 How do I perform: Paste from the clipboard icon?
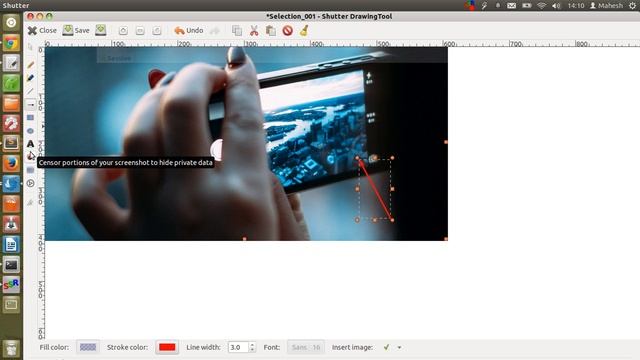[x=271, y=31]
